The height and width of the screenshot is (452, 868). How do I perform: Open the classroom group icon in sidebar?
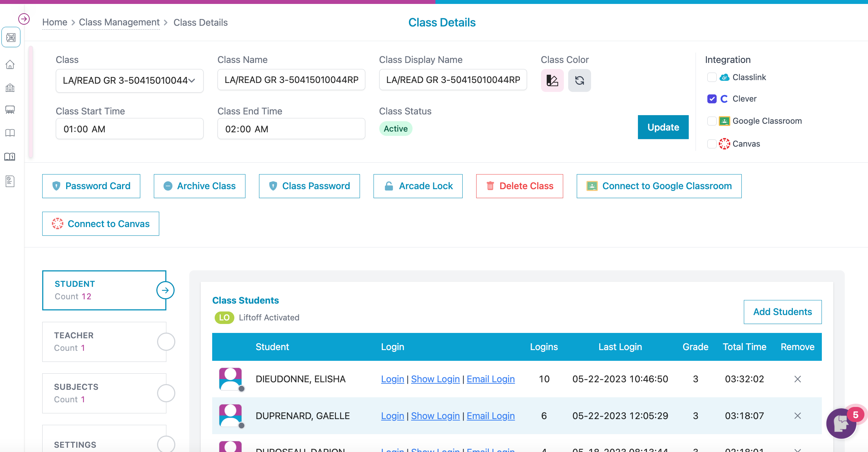click(x=10, y=110)
